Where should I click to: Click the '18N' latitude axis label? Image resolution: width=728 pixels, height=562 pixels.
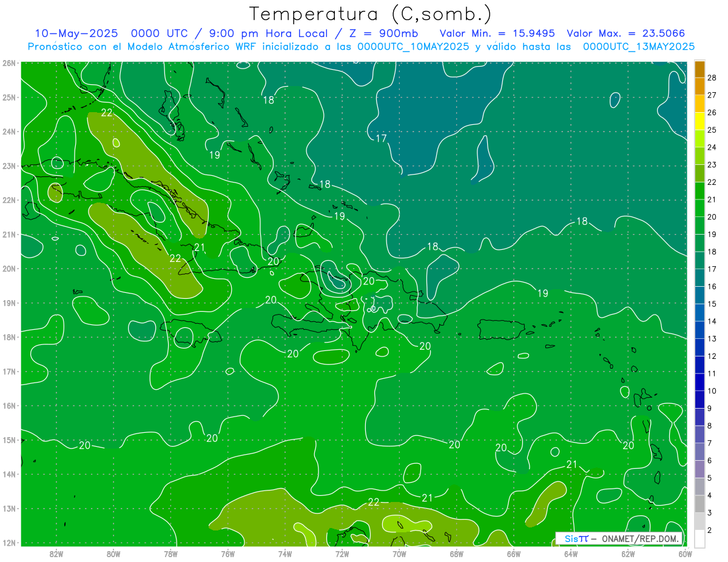tap(8, 337)
